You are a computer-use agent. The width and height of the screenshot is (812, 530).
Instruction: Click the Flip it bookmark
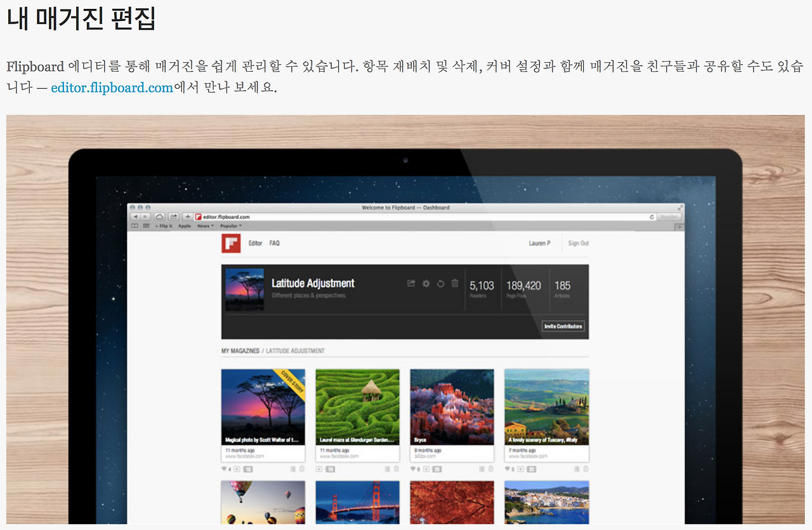pos(164,226)
